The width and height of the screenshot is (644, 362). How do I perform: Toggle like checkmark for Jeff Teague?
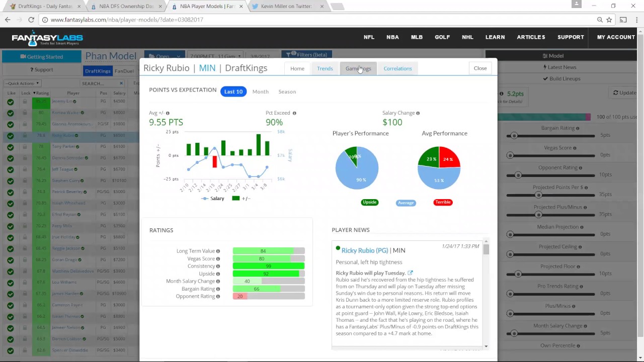pyautogui.click(x=10, y=169)
